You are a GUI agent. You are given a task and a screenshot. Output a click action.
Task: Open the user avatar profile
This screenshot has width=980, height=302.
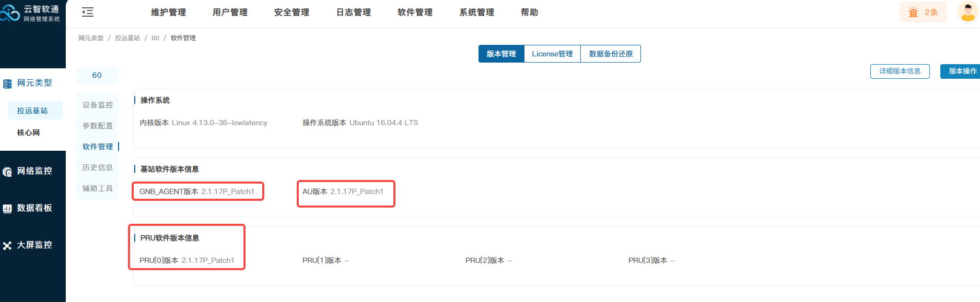pyautogui.click(x=968, y=11)
